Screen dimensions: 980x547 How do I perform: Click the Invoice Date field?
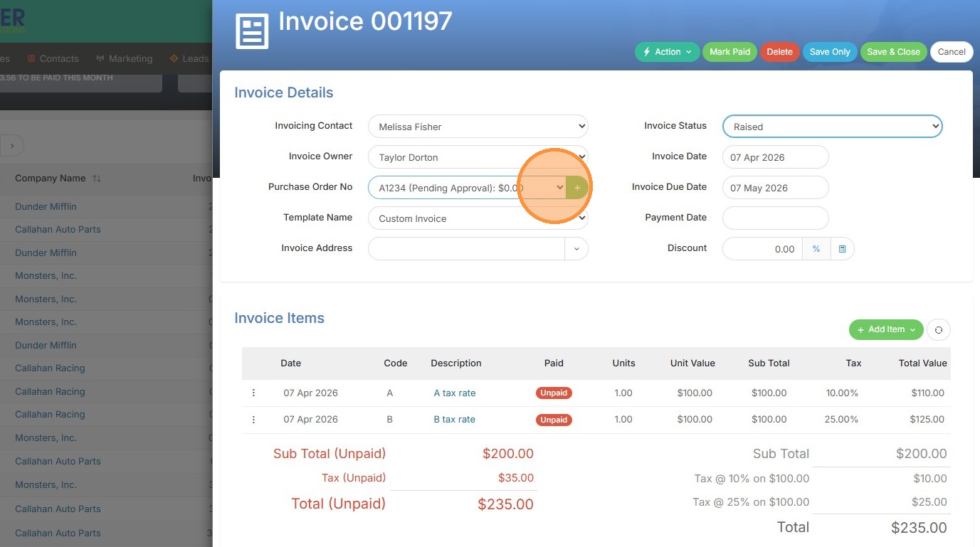tap(776, 157)
